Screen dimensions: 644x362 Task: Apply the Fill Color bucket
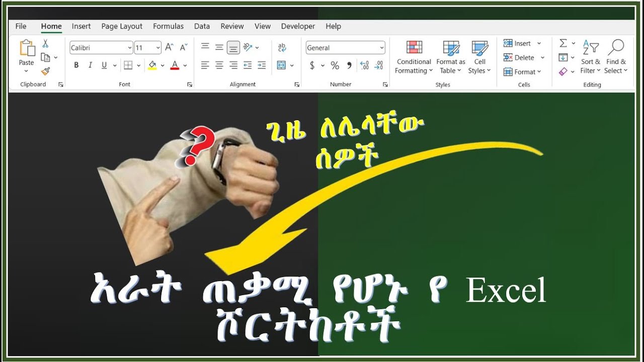[x=152, y=65]
